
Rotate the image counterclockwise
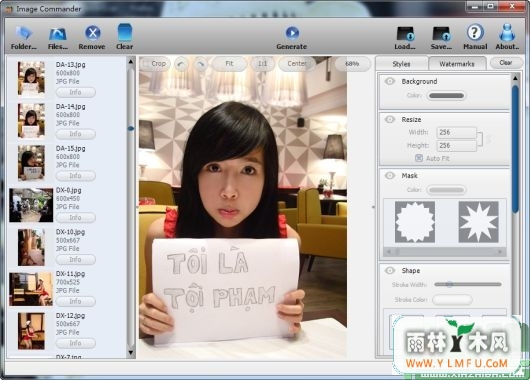click(x=182, y=64)
